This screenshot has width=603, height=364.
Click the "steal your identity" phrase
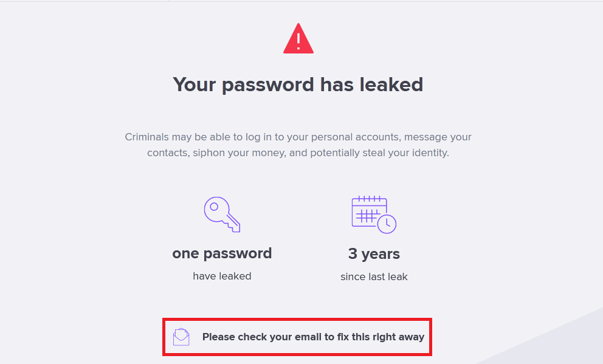[x=406, y=153]
